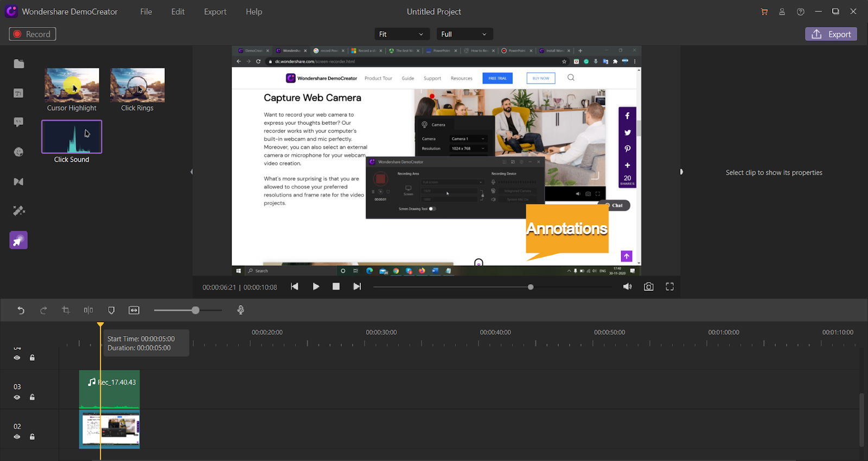Click the orange timeline playhead marker

(100, 325)
